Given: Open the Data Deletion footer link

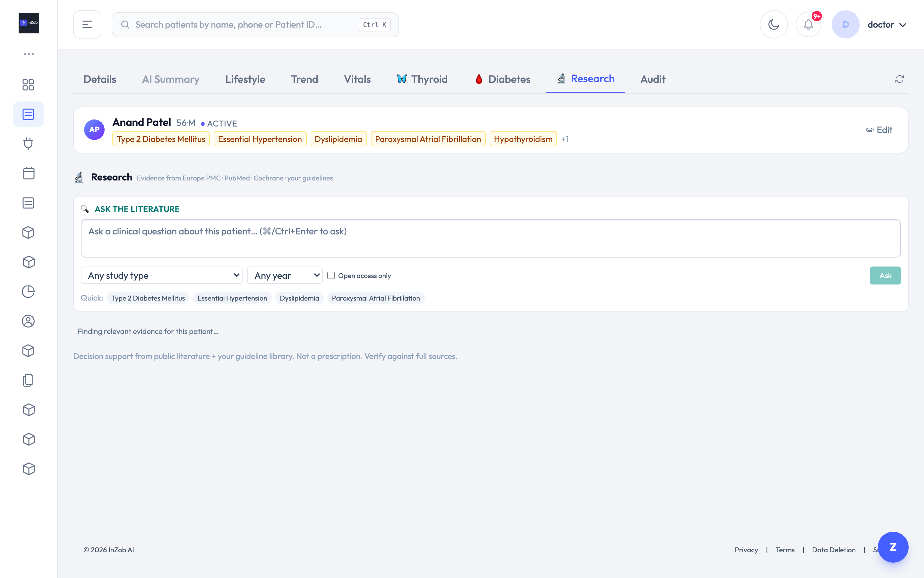Looking at the screenshot, I should (x=834, y=550).
